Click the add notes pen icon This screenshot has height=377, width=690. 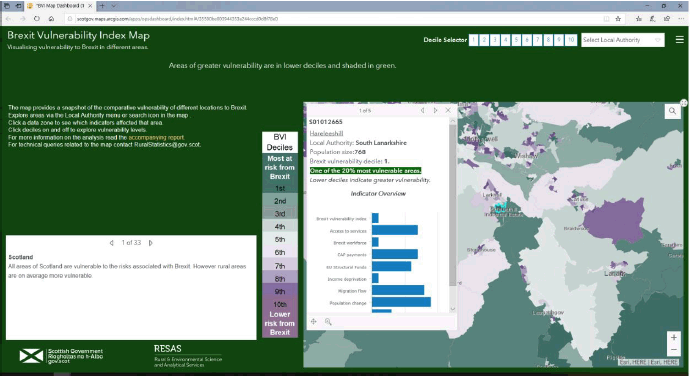pyautogui.click(x=652, y=19)
